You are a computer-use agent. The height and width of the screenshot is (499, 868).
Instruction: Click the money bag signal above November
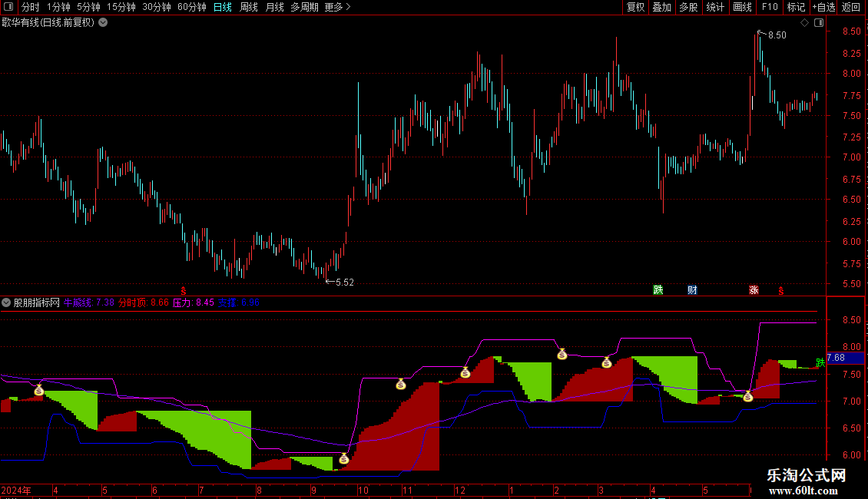coord(401,384)
